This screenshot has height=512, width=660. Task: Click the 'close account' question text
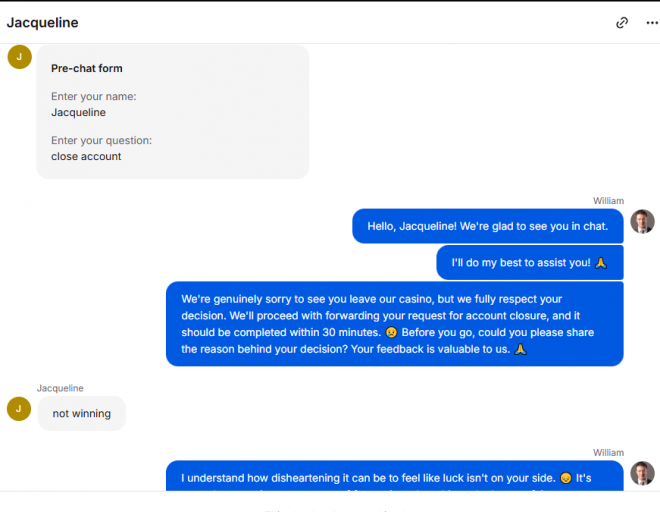pyautogui.click(x=86, y=156)
